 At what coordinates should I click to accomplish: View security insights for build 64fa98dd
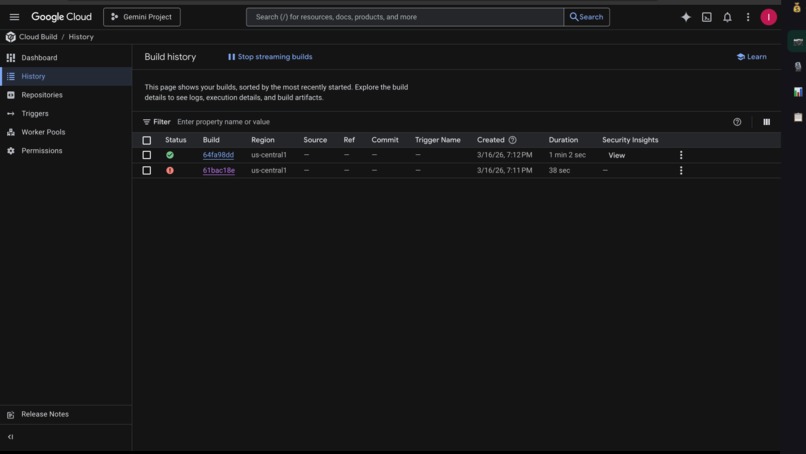[616, 155]
